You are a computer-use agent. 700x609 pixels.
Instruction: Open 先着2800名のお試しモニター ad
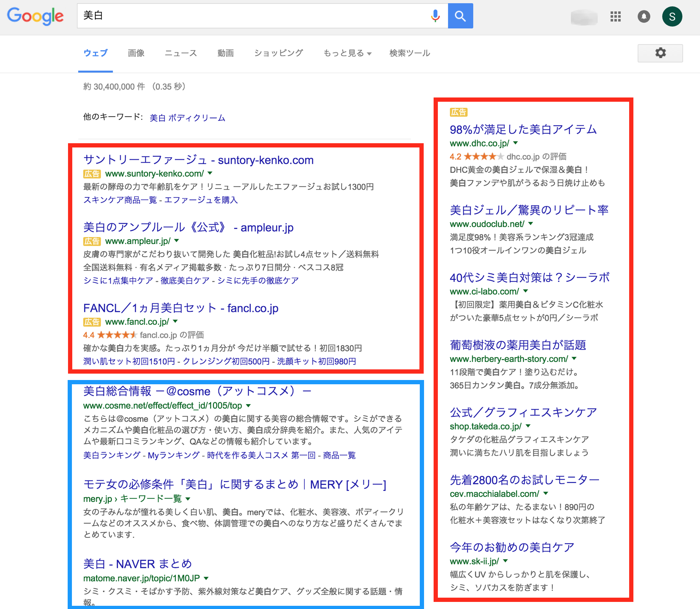[525, 480]
